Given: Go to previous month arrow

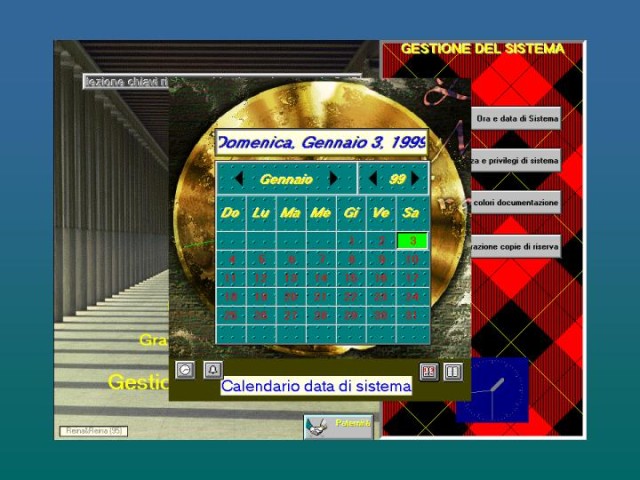Looking at the screenshot, I should (x=238, y=179).
